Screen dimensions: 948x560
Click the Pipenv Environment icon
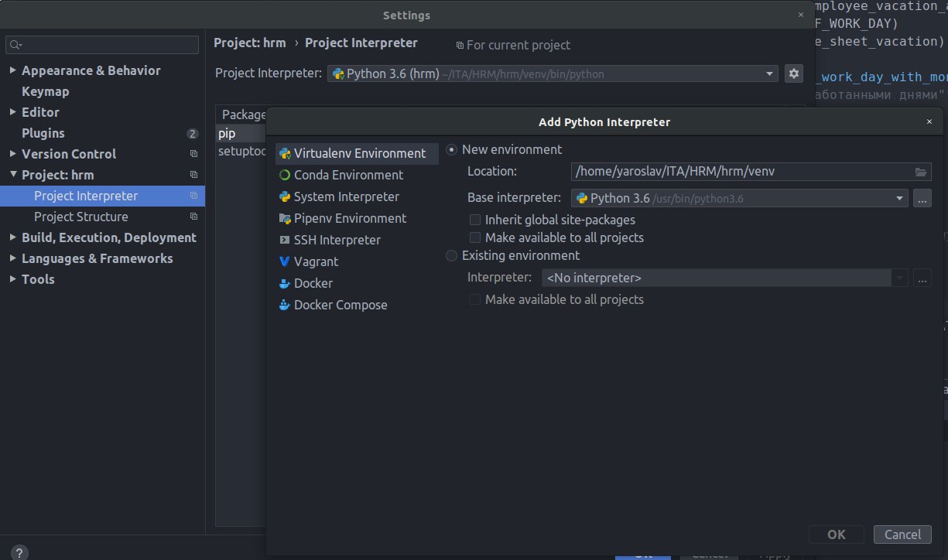pos(285,218)
